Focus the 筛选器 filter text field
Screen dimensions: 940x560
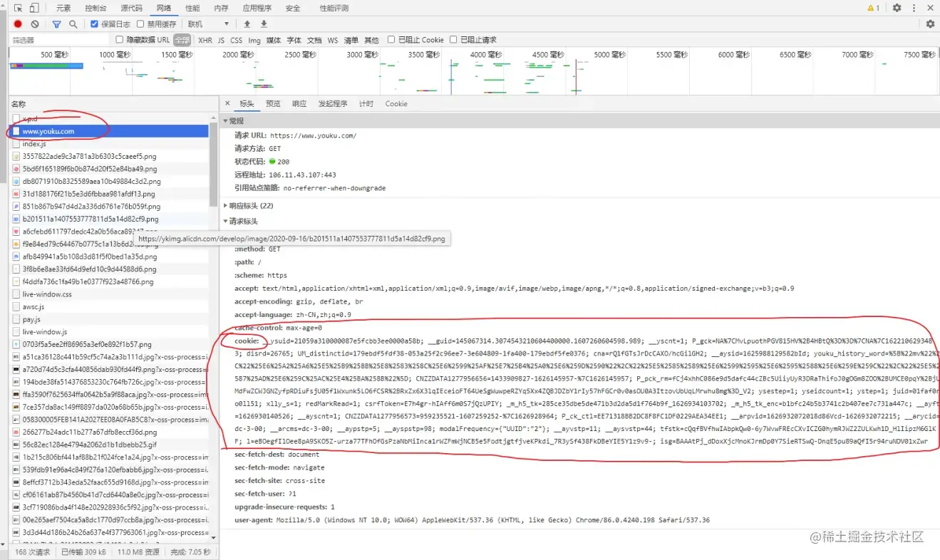pos(60,40)
